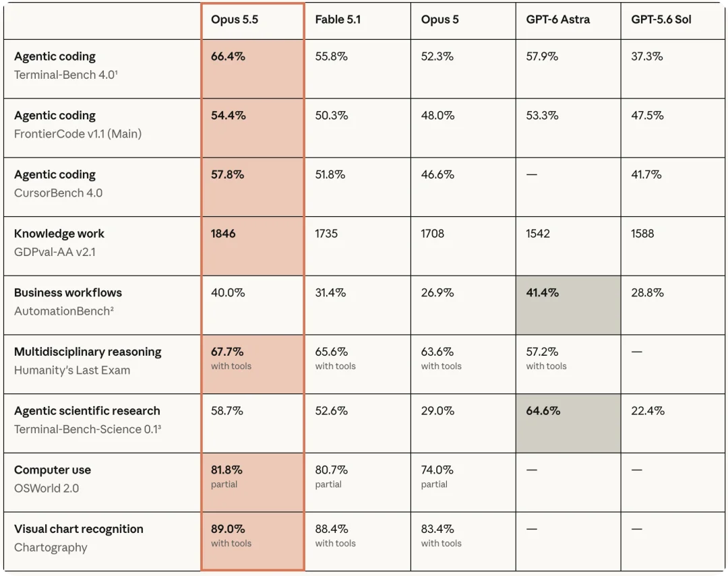Screen dimensions: 728x576
Task: Click the Opus 5.5 column header
Action: click(x=235, y=20)
